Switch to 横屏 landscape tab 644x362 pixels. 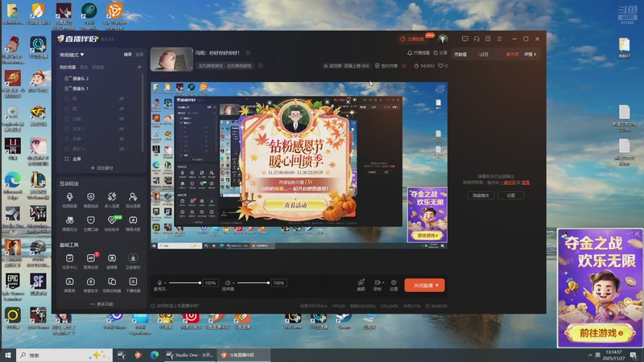tap(128, 55)
